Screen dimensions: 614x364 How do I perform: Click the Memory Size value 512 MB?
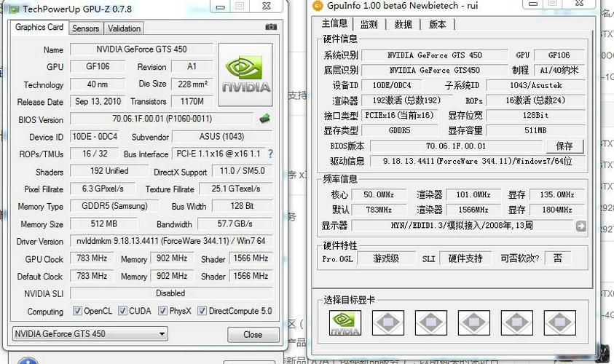103,224
